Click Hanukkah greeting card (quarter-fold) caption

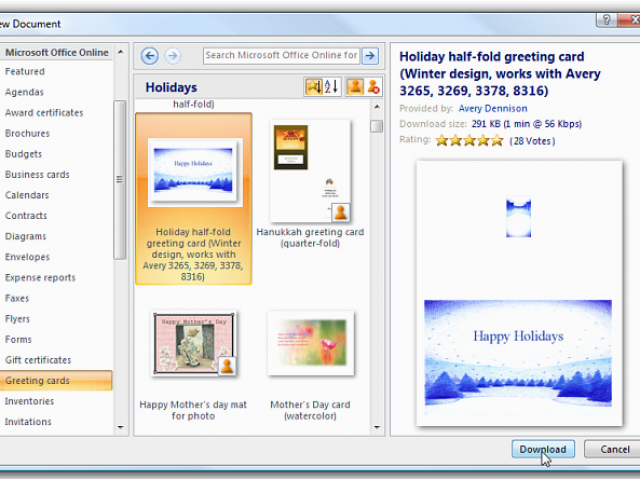coord(310,238)
